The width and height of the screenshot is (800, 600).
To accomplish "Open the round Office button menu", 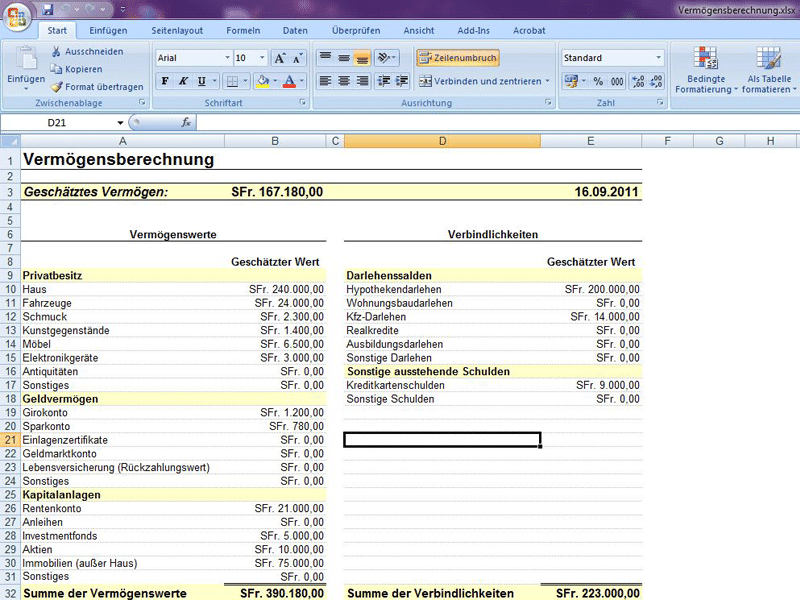I will tap(17, 17).
